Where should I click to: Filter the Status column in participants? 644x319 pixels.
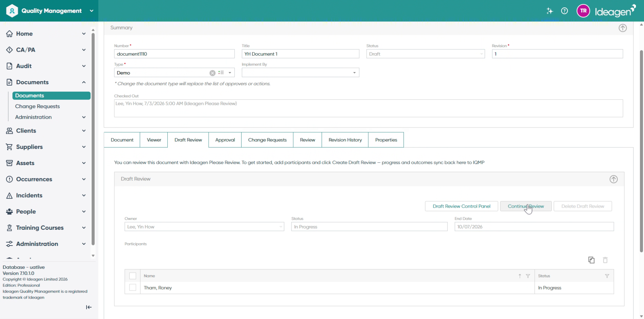[607, 276]
